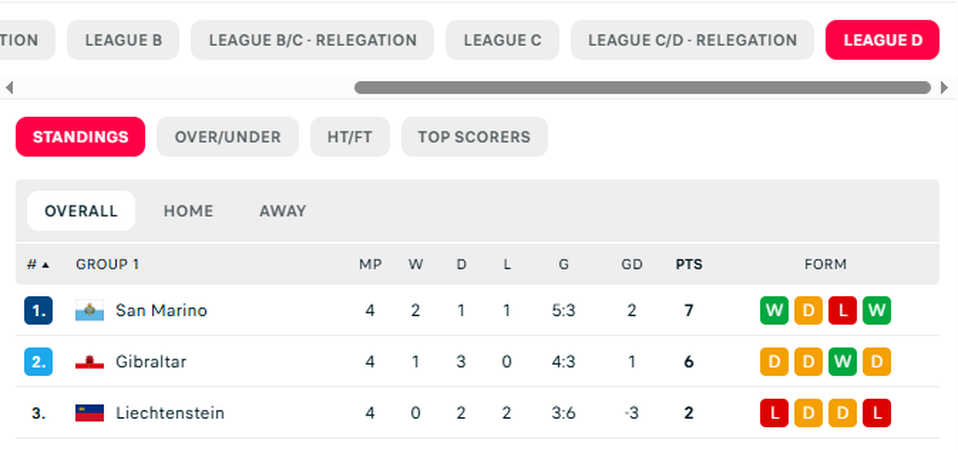Click Liechtenstein's first red L form badge
Image resolution: width=958 pixels, height=450 pixels.
[774, 413]
